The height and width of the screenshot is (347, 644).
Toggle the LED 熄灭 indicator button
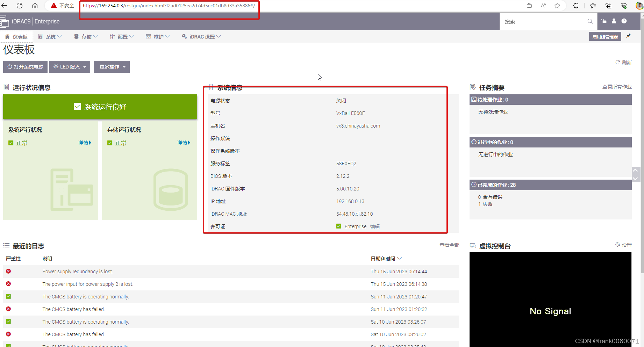coord(70,66)
